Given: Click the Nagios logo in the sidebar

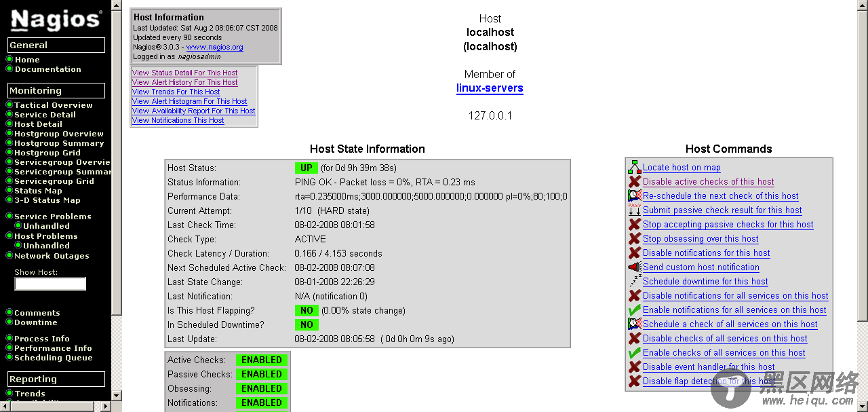Looking at the screenshot, I should click(x=56, y=20).
